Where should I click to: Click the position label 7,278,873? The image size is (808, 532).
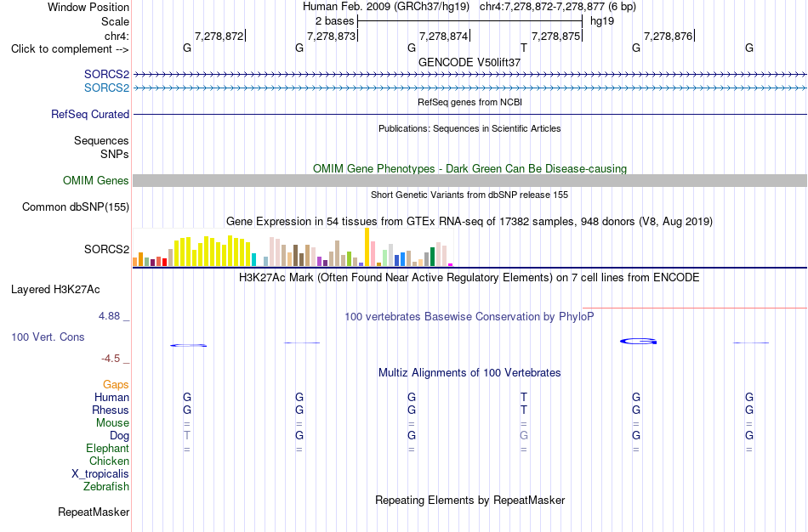(x=331, y=36)
